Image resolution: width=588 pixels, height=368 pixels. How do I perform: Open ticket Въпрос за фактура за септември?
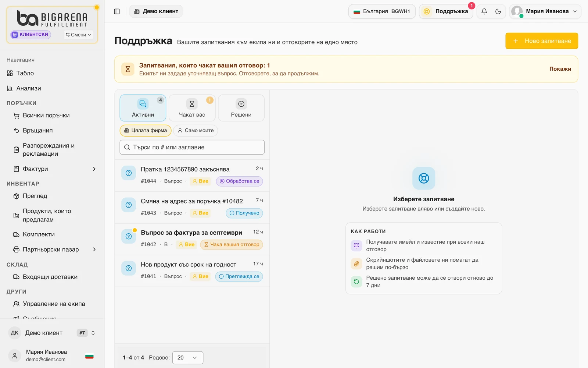point(192,239)
